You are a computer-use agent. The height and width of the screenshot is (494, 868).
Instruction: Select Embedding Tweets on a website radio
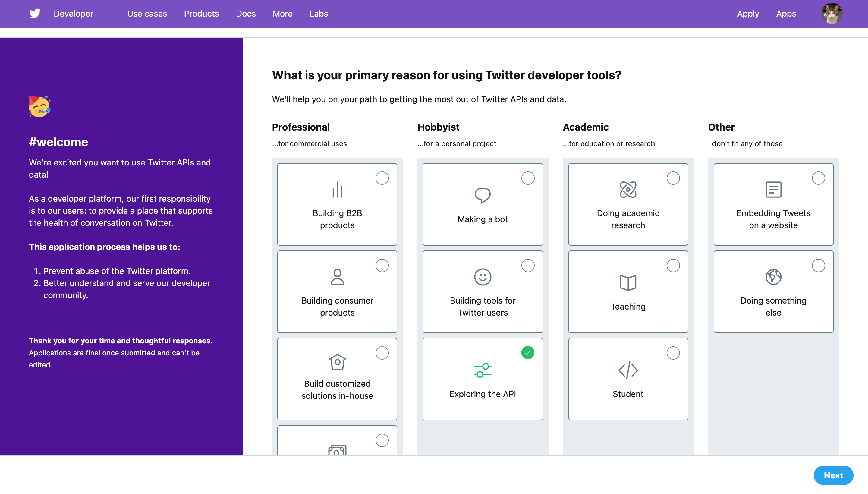pyautogui.click(x=818, y=178)
